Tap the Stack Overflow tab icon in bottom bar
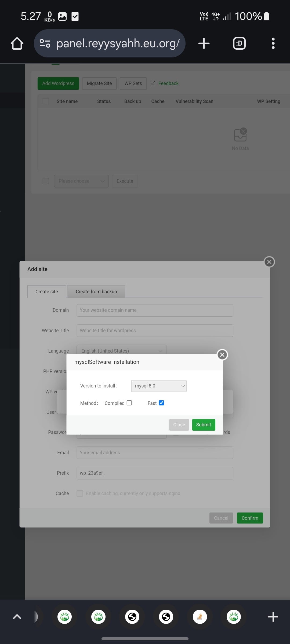Image resolution: width=290 pixels, height=644 pixels. tap(200, 617)
